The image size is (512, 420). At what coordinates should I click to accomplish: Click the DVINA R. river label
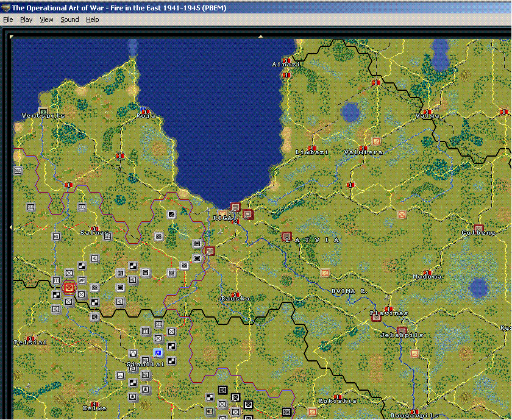[349, 291]
